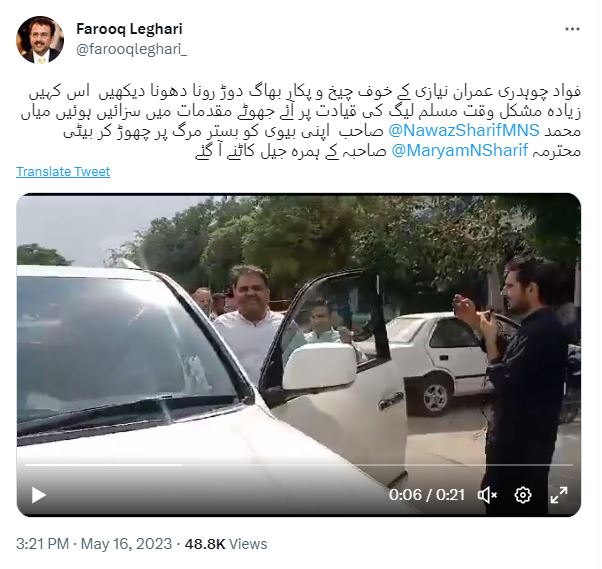Click the Urdu tweet text body
Image resolution: width=602 pixels, height=569 pixels.
click(301, 121)
